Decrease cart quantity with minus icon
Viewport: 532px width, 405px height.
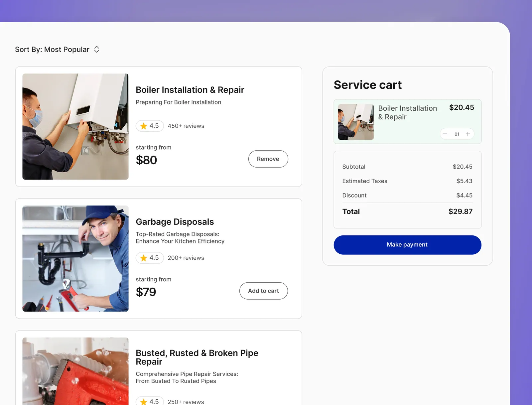pyautogui.click(x=445, y=134)
